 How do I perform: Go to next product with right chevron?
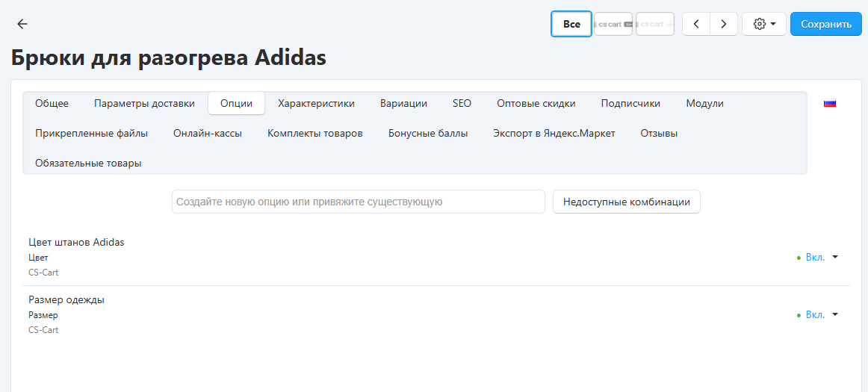coord(724,24)
